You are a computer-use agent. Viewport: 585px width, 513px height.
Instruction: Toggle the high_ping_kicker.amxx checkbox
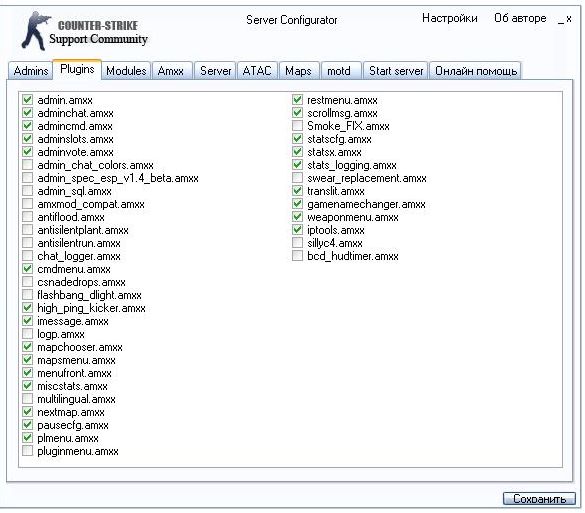[27, 308]
